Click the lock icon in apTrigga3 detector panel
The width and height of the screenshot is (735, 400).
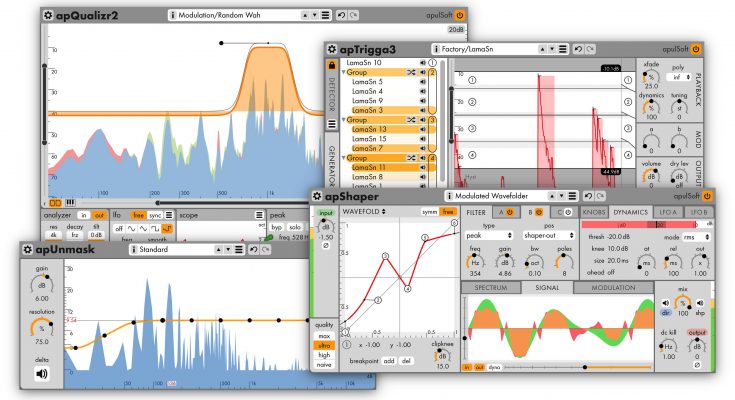[x=332, y=65]
